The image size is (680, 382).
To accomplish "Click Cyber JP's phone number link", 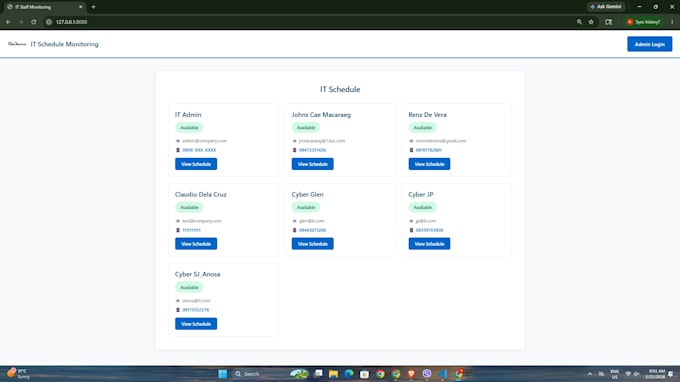I will [x=429, y=230].
